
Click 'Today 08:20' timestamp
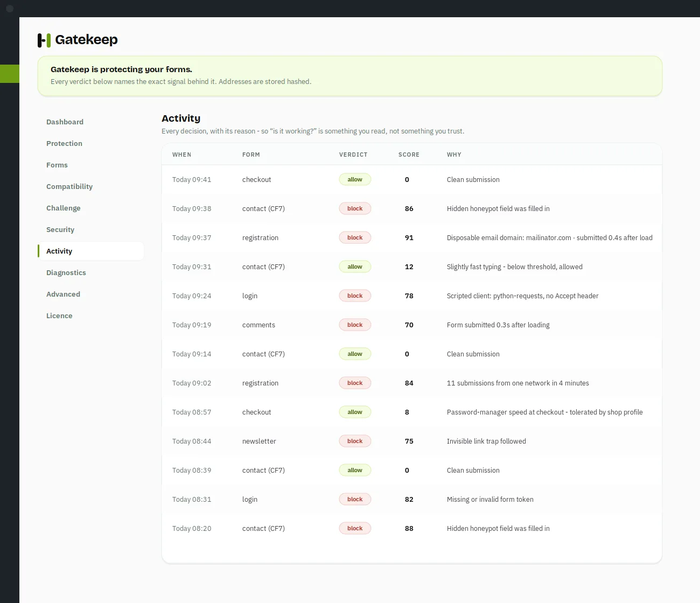[192, 529]
